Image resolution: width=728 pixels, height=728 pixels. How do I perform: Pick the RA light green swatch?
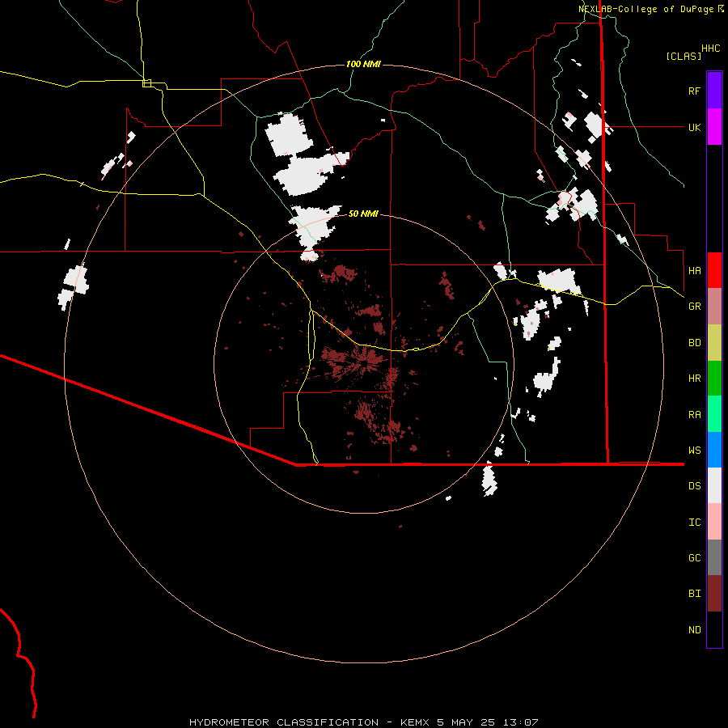(714, 414)
